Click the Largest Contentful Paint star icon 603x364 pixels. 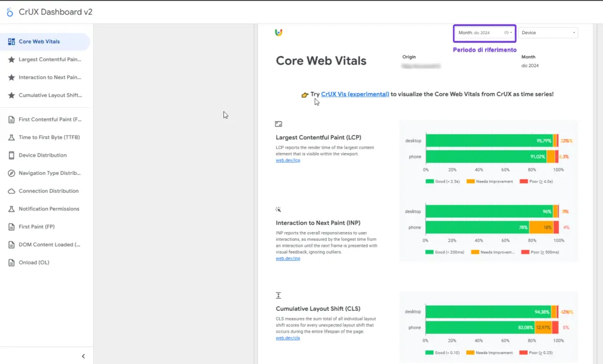click(x=12, y=59)
